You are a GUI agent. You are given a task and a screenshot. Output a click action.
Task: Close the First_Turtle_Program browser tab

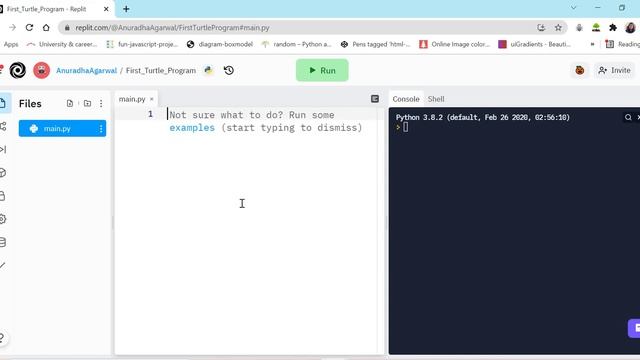pos(106,9)
